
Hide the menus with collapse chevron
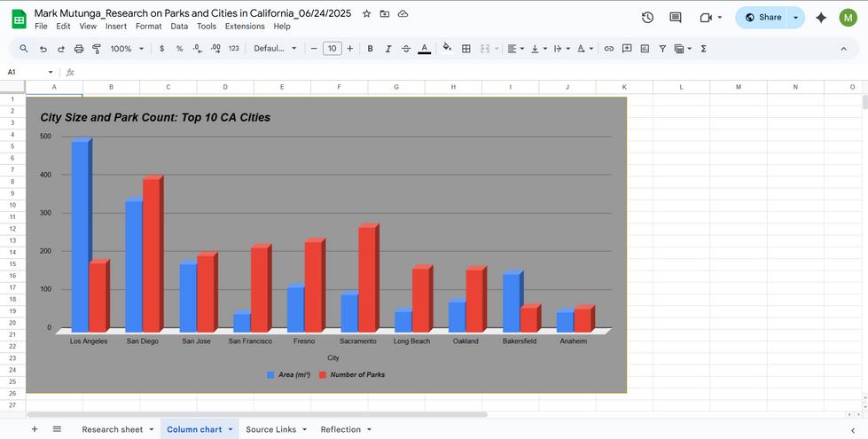point(844,49)
